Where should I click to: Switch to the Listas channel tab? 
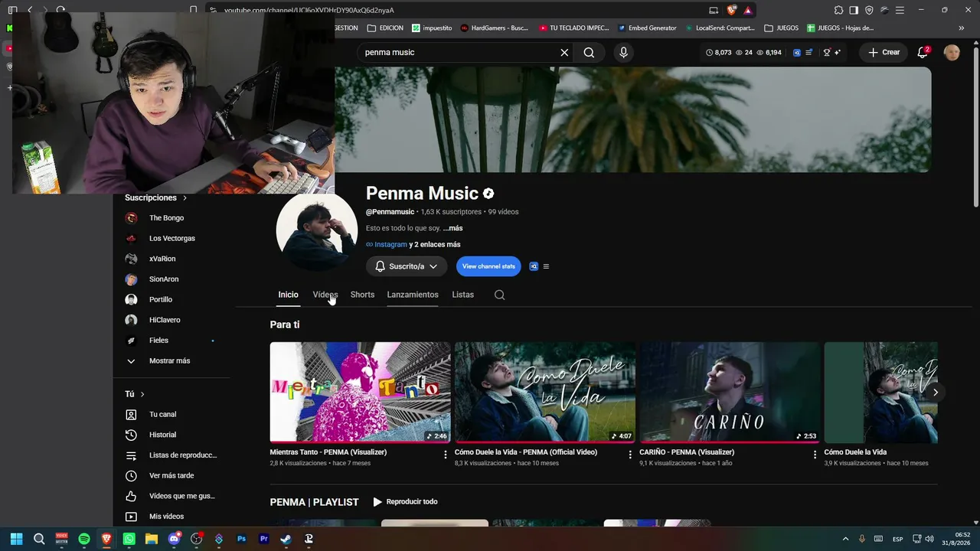pyautogui.click(x=462, y=295)
